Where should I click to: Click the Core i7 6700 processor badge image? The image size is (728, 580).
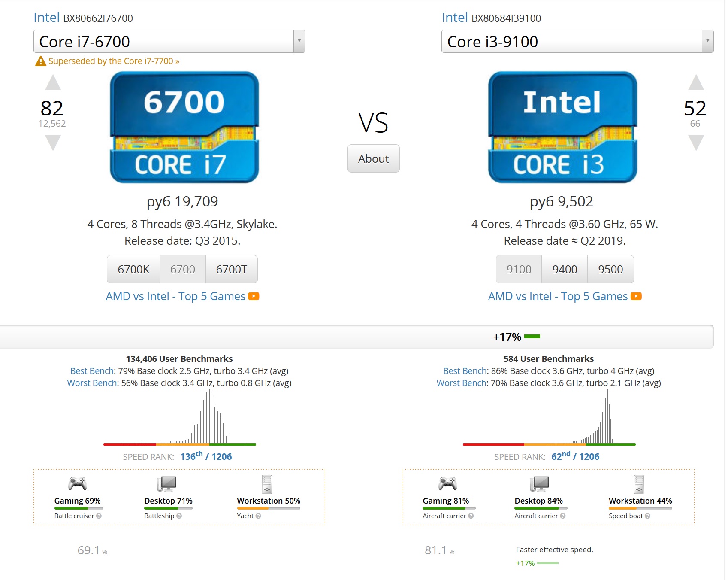pyautogui.click(x=184, y=127)
